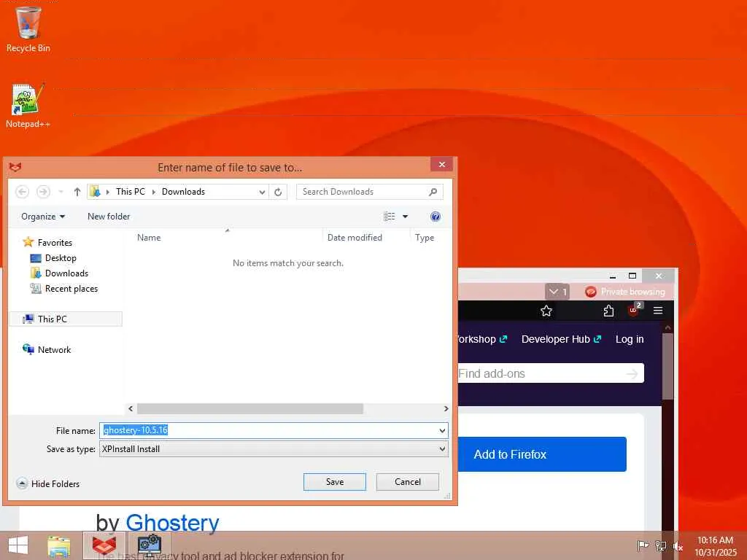747x560 pixels.
Task: Open the uBlock Origin toolbar icon
Action: point(634,309)
